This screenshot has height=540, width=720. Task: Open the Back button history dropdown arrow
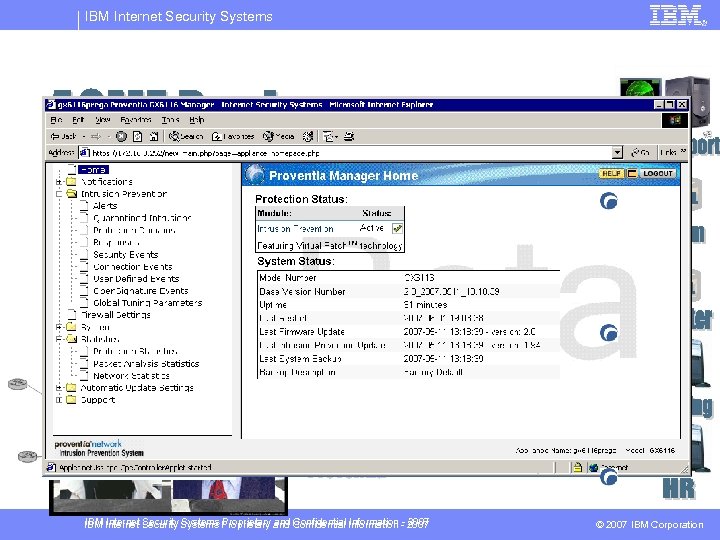[84, 136]
